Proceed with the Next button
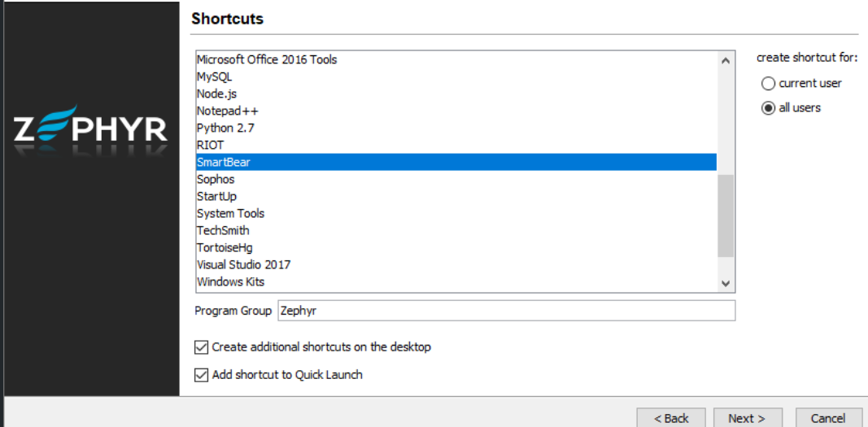Image resolution: width=868 pixels, height=427 pixels. tap(747, 418)
